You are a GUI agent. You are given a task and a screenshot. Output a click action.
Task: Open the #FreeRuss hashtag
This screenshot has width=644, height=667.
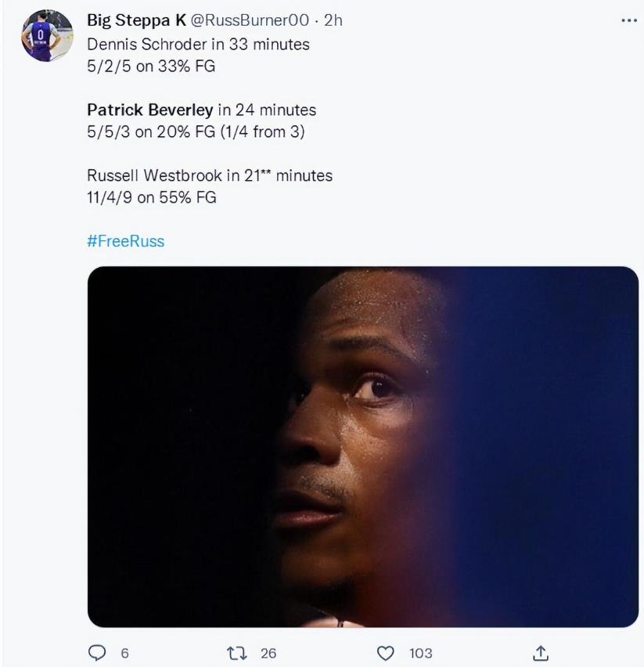pos(125,241)
